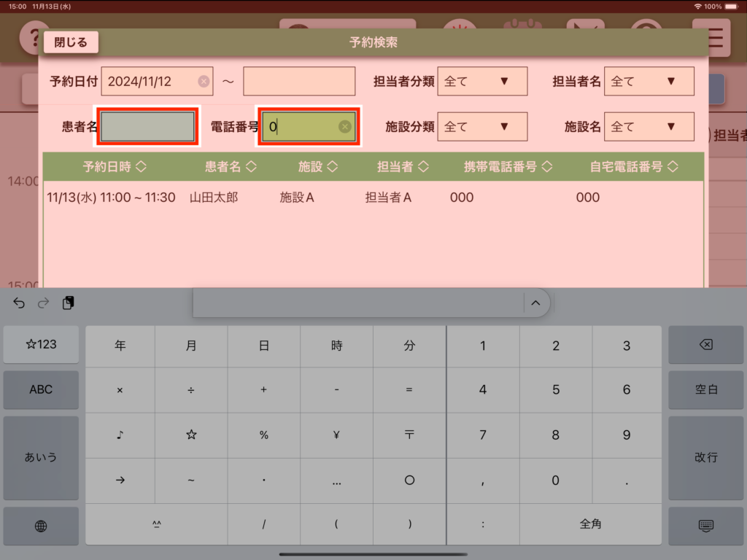Toggle 全角 full-width key on keyboard
The height and width of the screenshot is (560, 747).
(x=590, y=524)
